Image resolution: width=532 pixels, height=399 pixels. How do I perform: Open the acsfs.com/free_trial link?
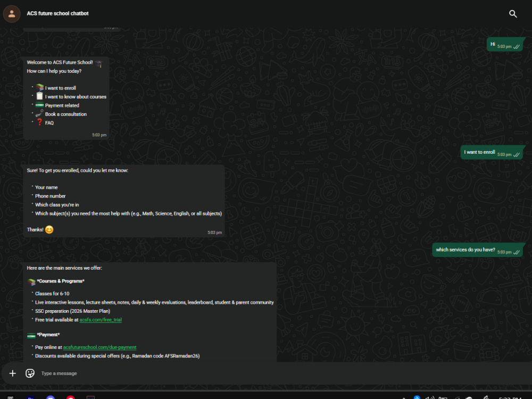(x=101, y=320)
